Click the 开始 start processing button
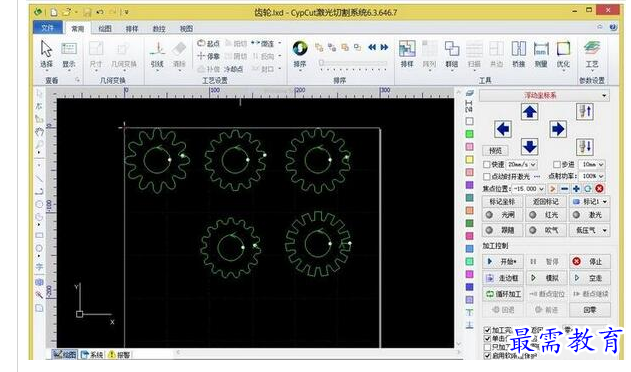The width and height of the screenshot is (631, 372). click(502, 262)
